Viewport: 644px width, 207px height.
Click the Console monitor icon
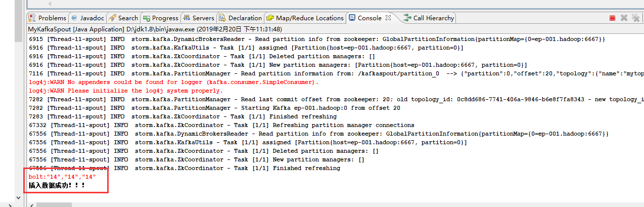tap(352, 18)
